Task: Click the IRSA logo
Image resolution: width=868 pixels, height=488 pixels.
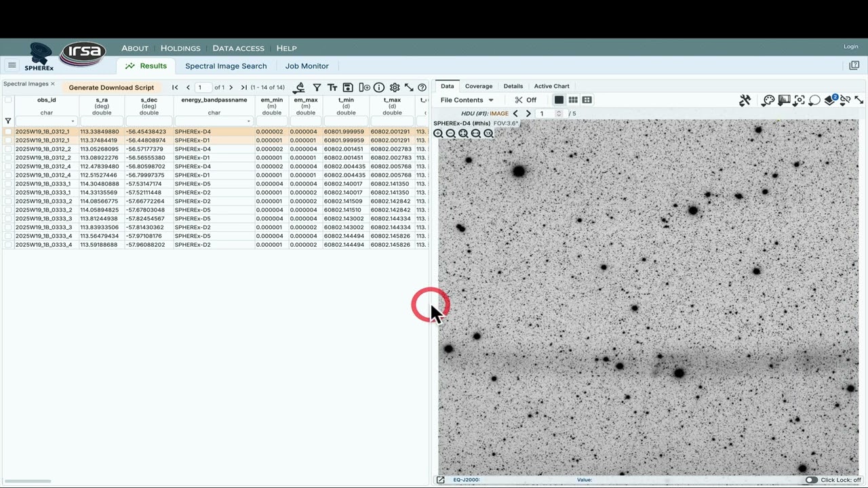Action: (83, 52)
